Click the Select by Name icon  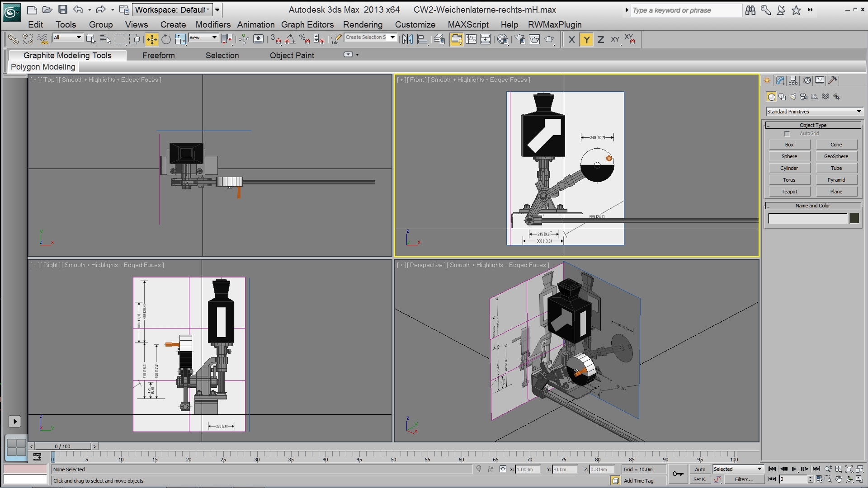(105, 40)
